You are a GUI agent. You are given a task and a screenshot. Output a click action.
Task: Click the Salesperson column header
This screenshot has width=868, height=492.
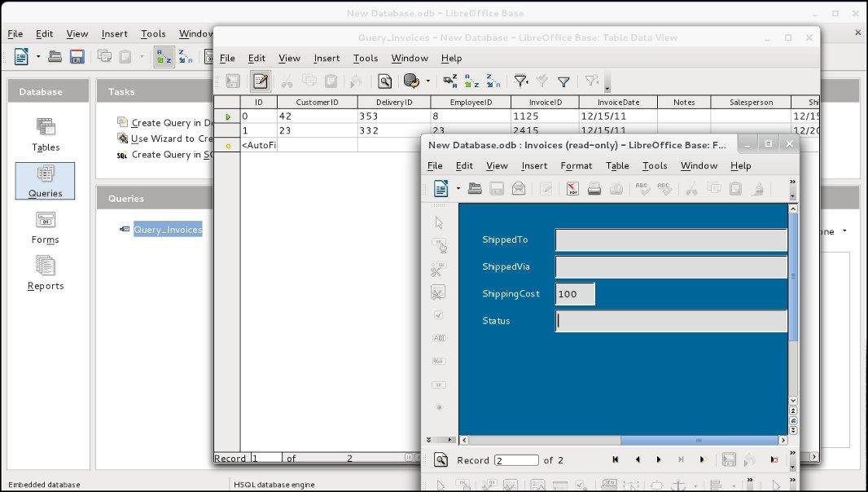[x=751, y=103]
